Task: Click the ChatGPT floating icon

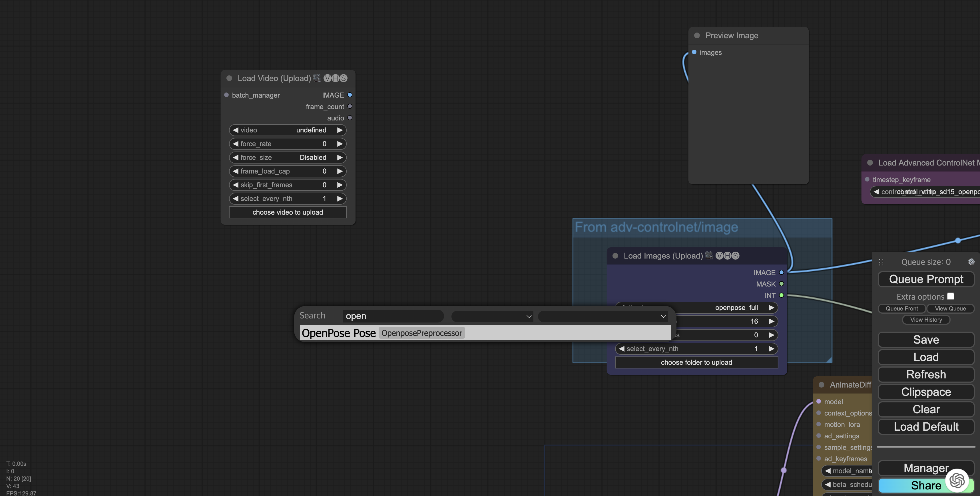Action: [x=957, y=480]
